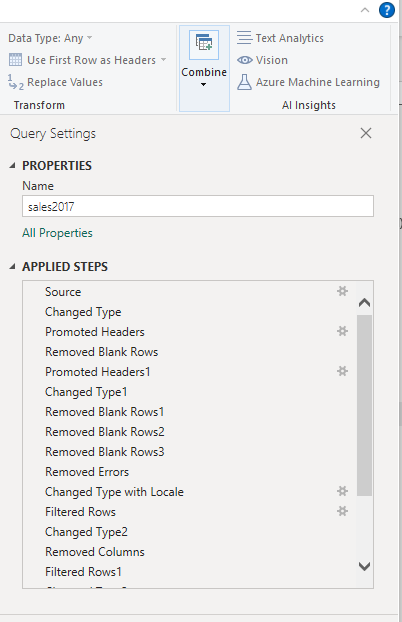Open the Data Type: Any dropdown
402x622 pixels.
pos(50,38)
